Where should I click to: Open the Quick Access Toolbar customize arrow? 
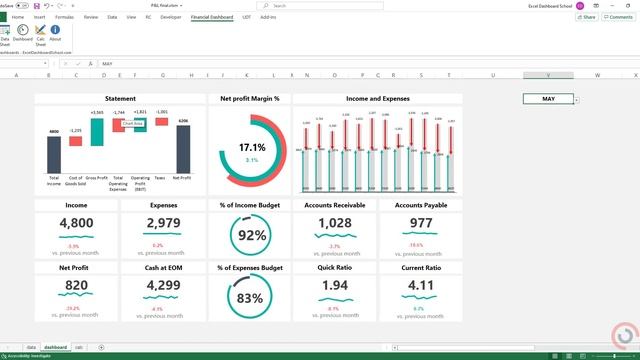73,6
